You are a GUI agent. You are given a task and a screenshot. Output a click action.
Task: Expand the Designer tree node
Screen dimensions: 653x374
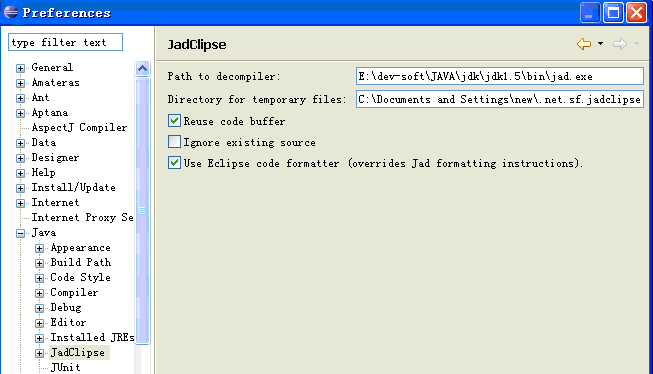coord(20,158)
